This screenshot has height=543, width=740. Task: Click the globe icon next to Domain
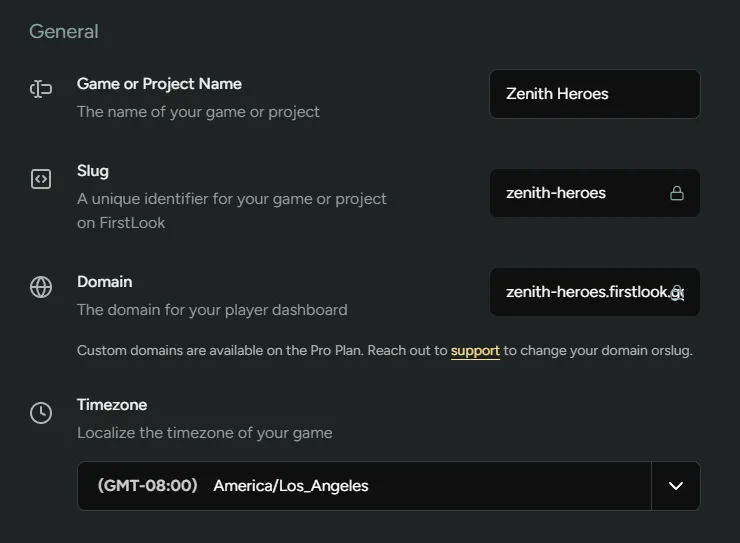click(x=41, y=288)
